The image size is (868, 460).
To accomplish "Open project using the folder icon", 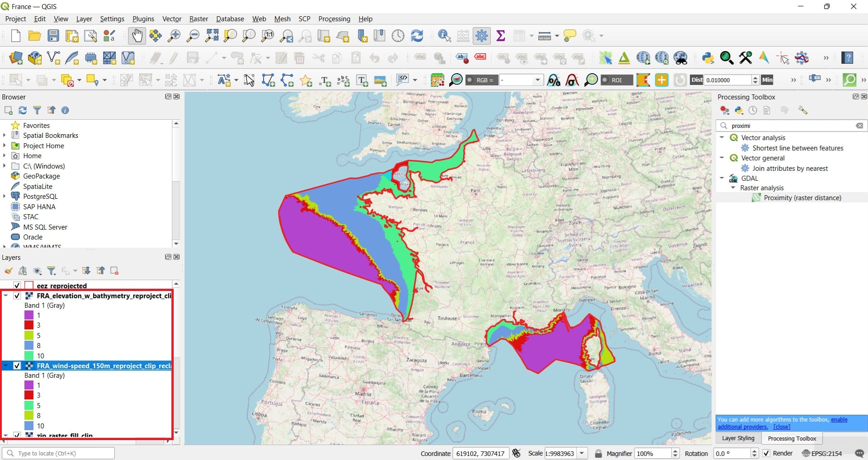I will coord(34,36).
